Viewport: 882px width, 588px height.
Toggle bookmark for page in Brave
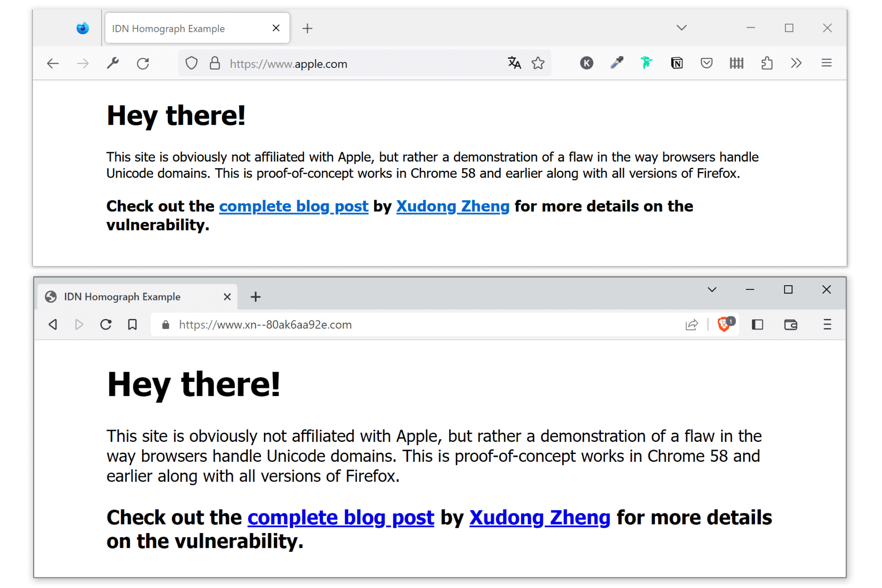point(132,325)
